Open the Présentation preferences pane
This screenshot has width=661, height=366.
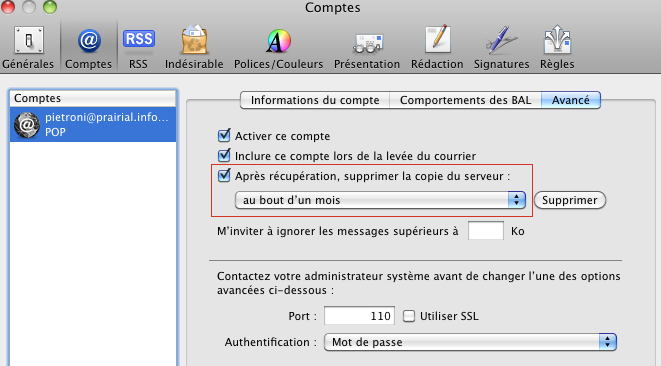(367, 47)
